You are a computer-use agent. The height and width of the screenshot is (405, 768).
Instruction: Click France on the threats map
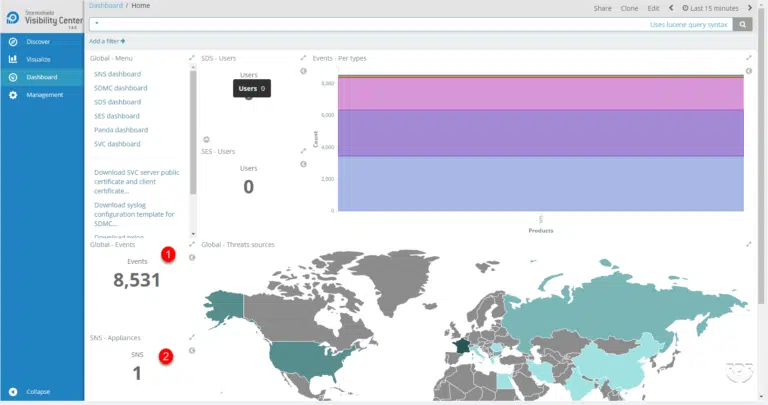tap(461, 346)
